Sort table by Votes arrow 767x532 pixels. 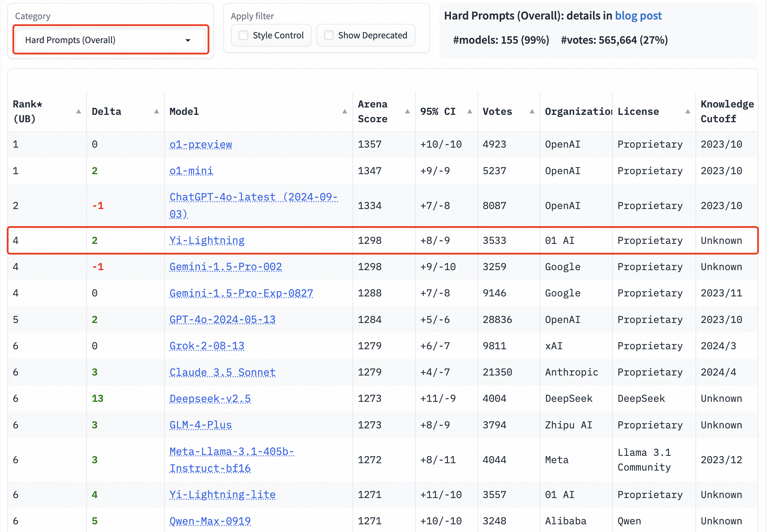(532, 112)
